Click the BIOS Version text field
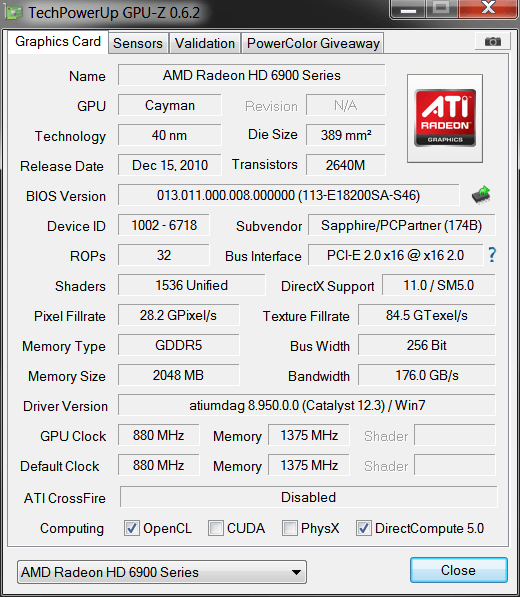The width and height of the screenshot is (520, 597). pyautogui.click(x=289, y=195)
